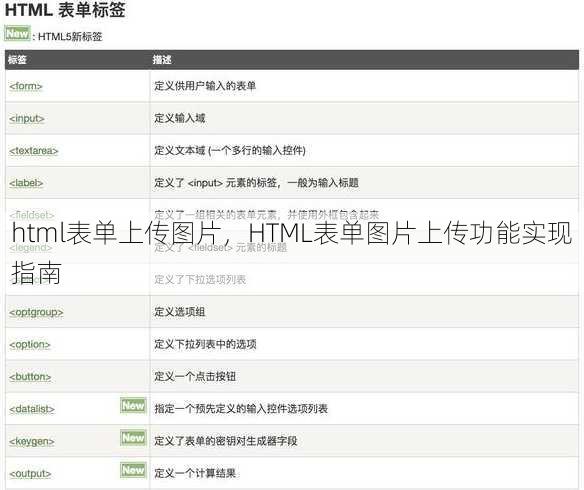Click the '标签' column header
This screenshot has width=584, height=490.
(x=17, y=60)
